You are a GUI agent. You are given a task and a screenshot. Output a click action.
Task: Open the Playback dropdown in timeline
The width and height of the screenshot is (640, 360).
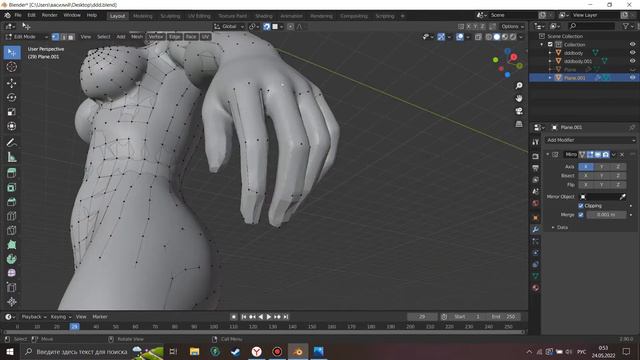coord(33,317)
